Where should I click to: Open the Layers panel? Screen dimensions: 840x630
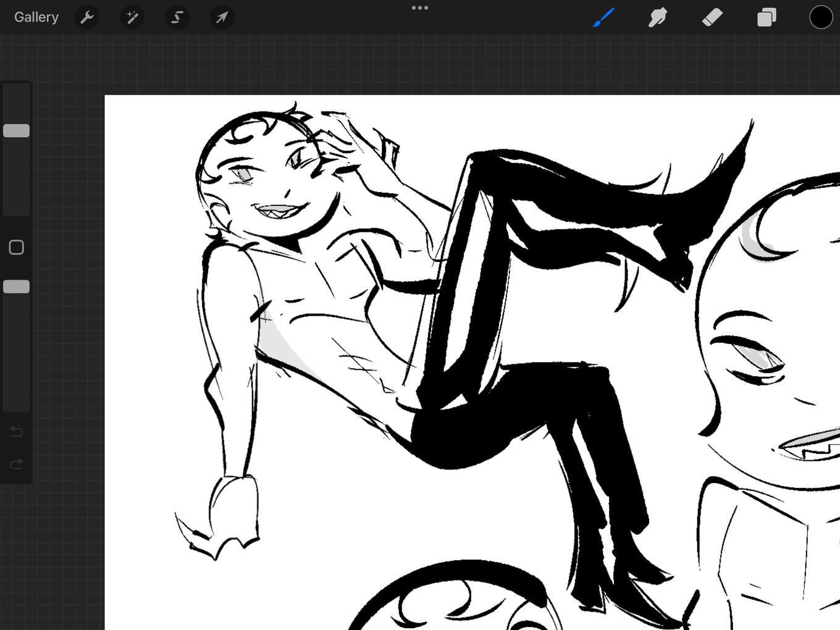pyautogui.click(x=766, y=17)
